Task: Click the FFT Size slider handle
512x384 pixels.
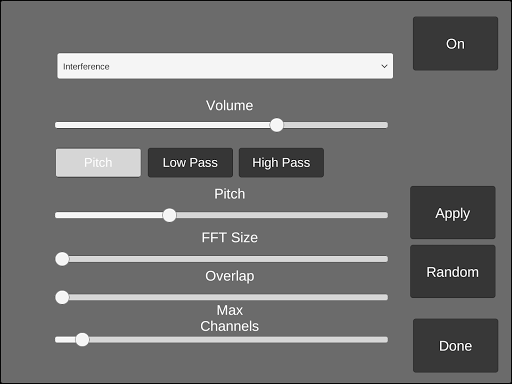Action: (x=62, y=259)
